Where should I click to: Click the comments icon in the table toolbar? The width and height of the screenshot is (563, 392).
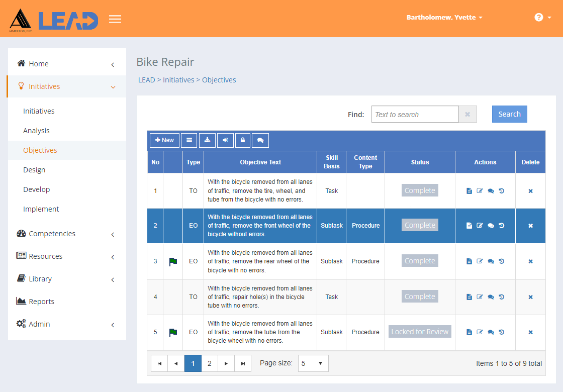(260, 140)
